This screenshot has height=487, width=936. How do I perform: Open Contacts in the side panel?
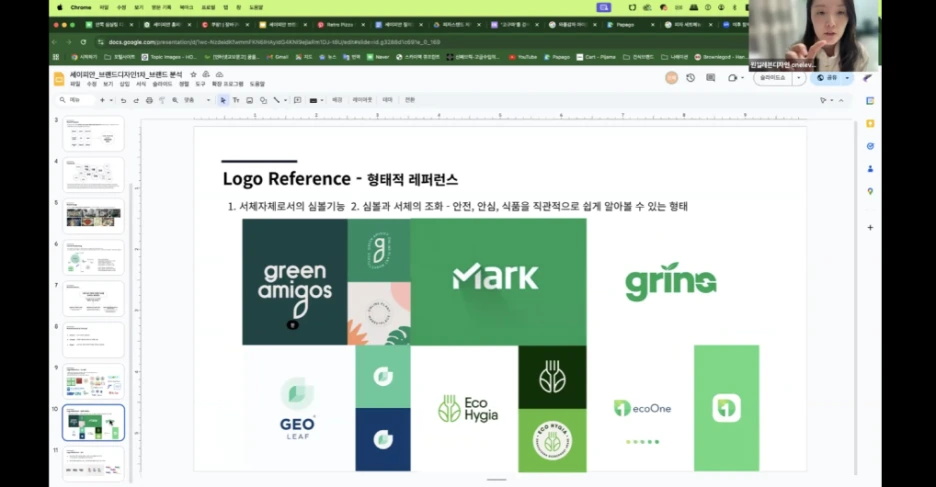tap(870, 169)
